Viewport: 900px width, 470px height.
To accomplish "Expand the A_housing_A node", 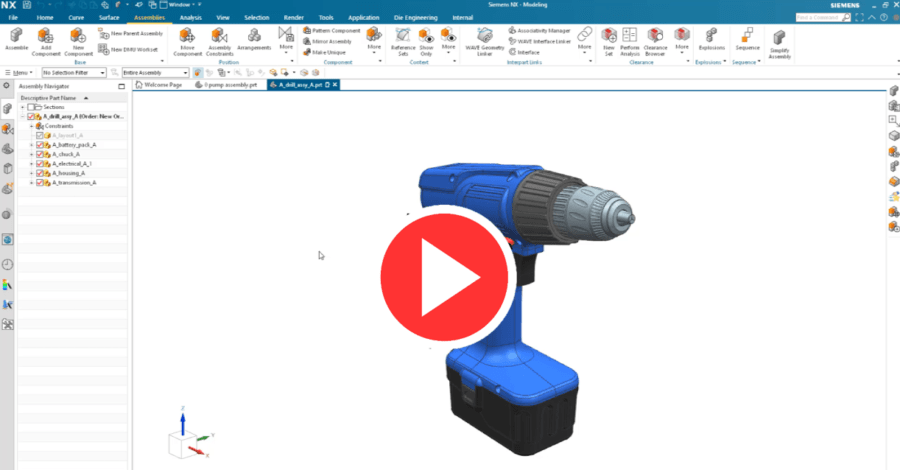I will click(32, 173).
